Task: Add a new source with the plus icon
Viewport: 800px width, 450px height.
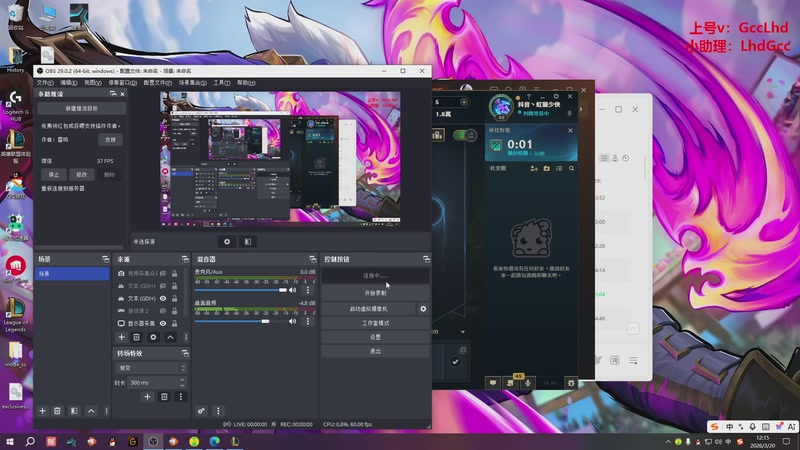Action: (x=121, y=337)
